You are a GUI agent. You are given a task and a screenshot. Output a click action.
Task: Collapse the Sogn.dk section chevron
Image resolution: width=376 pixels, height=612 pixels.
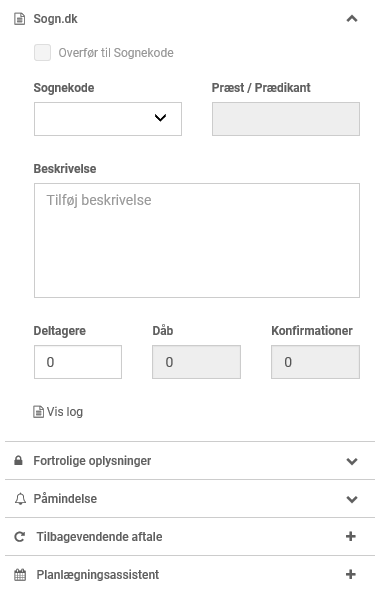[x=352, y=19]
